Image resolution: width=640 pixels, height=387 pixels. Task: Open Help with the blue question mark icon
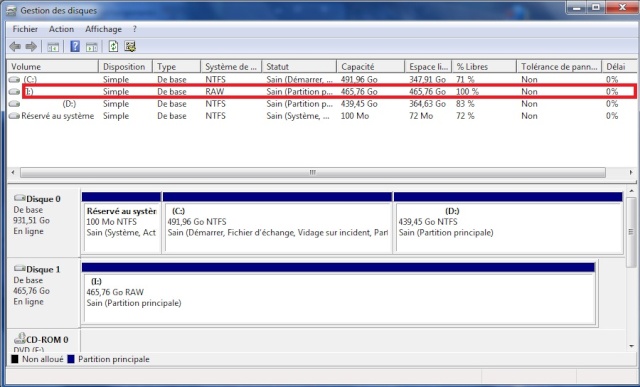(x=75, y=46)
